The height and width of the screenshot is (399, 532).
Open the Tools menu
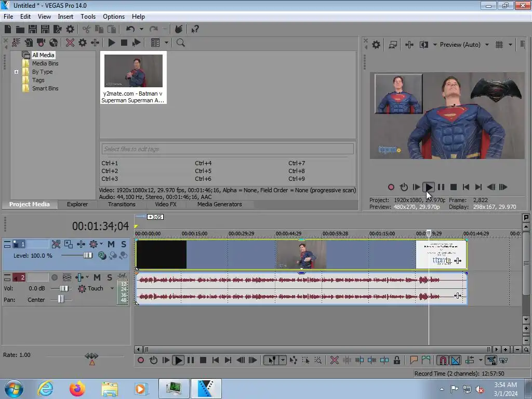coord(88,17)
